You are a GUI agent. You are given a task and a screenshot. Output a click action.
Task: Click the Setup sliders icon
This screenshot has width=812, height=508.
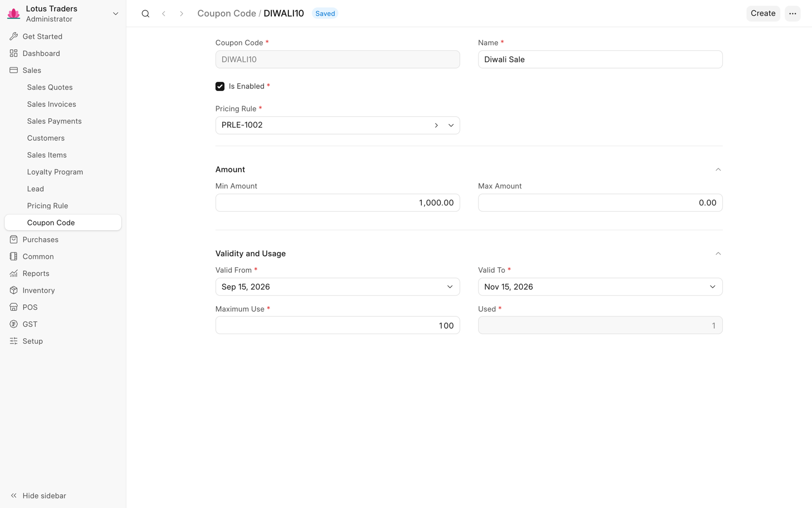click(x=14, y=341)
